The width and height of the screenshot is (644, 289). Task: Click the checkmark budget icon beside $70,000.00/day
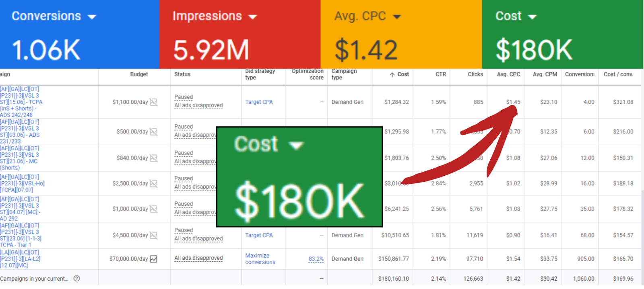click(x=154, y=259)
